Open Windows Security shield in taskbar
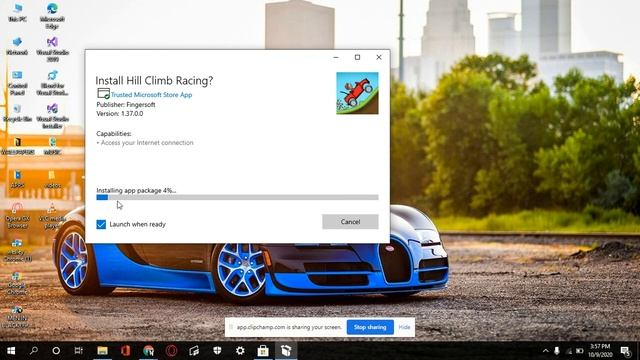Image resolution: width=640 pixels, height=360 pixels. pyautogui.click(x=217, y=351)
